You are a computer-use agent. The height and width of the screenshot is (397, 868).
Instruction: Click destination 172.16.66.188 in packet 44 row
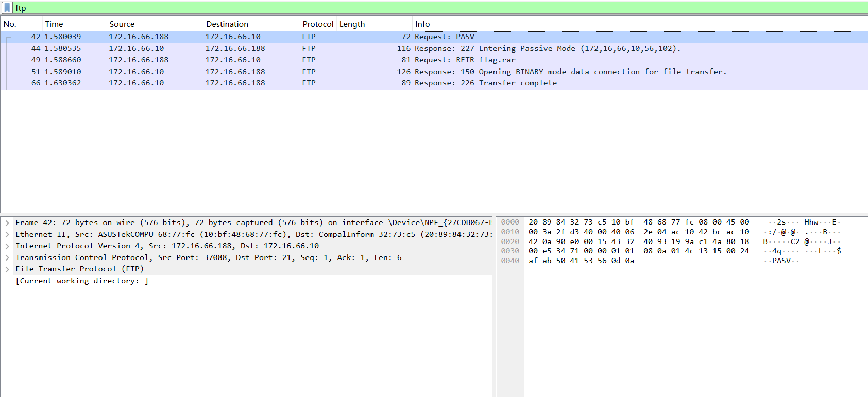pos(235,48)
